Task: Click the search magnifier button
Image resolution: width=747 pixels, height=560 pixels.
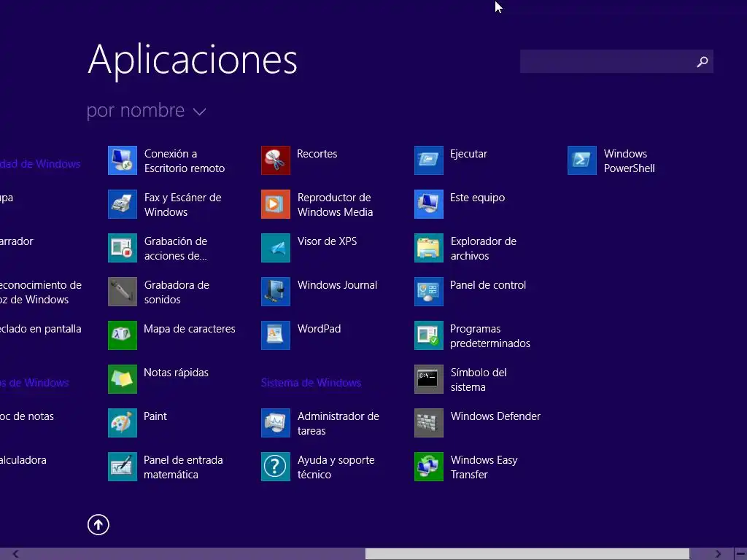Action: (703, 62)
